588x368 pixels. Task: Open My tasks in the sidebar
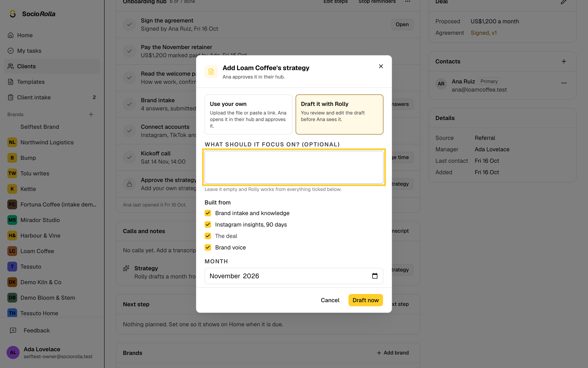coord(52,51)
